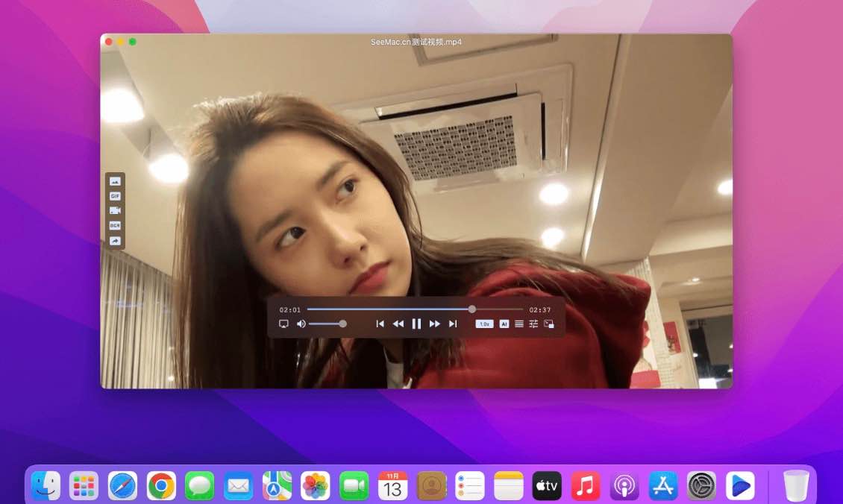Skip to the previous video
This screenshot has height=504, width=843.
coord(380,324)
